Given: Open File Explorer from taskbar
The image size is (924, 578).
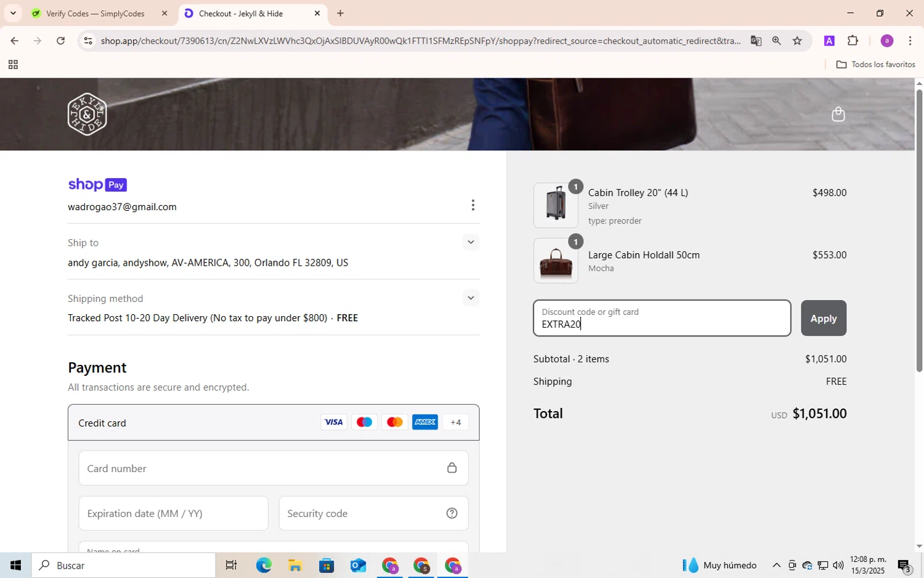Looking at the screenshot, I should tap(294, 565).
